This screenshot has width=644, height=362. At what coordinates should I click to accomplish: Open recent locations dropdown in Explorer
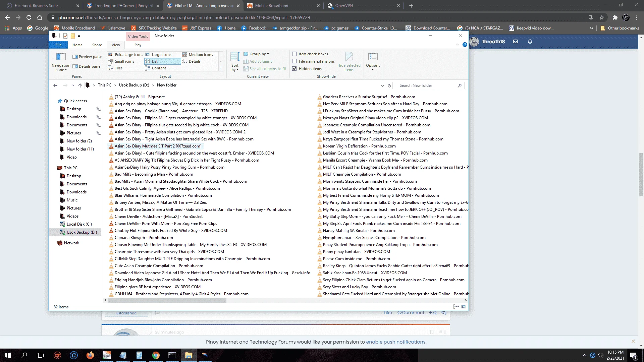pyautogui.click(x=73, y=85)
